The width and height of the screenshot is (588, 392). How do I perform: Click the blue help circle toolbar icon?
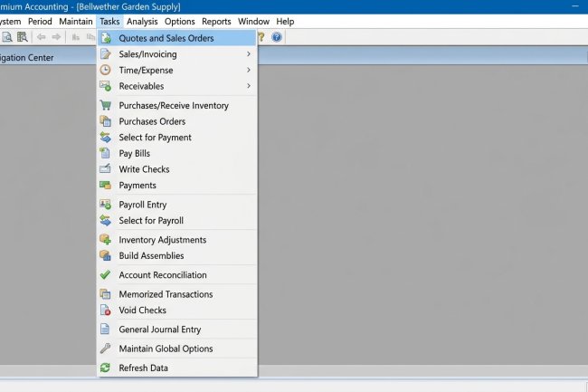(277, 37)
